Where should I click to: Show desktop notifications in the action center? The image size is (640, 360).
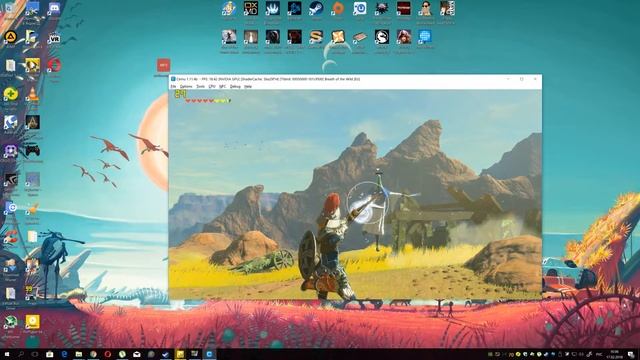click(631, 354)
